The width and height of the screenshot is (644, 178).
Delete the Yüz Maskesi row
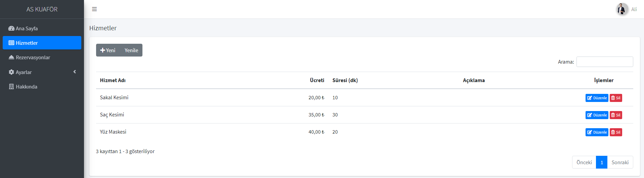[x=616, y=132]
